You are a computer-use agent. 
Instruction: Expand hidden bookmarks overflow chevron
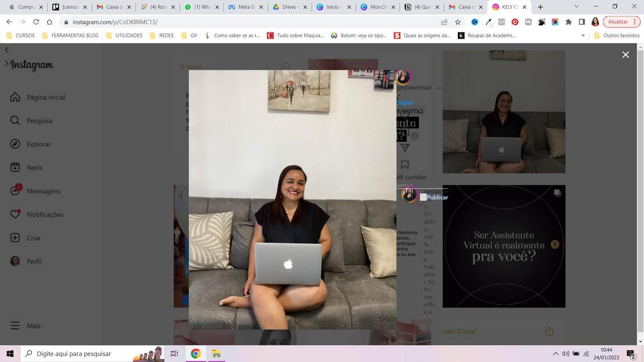(x=583, y=35)
